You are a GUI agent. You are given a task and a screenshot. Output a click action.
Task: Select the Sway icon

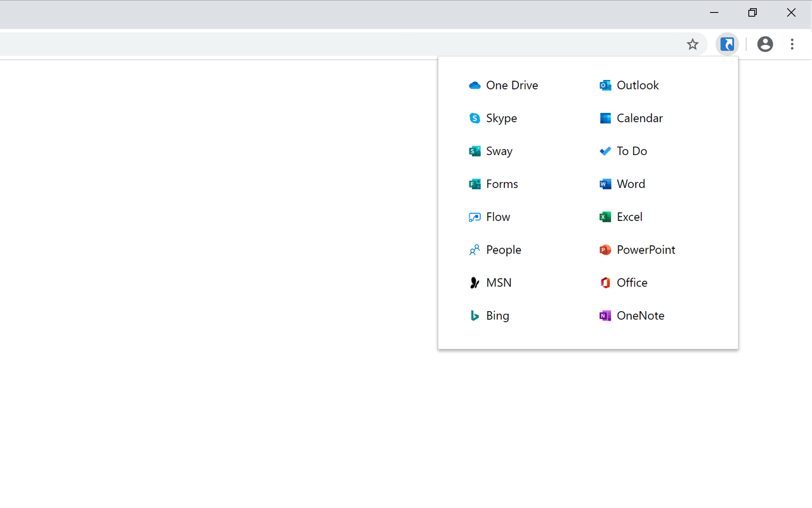(x=475, y=151)
